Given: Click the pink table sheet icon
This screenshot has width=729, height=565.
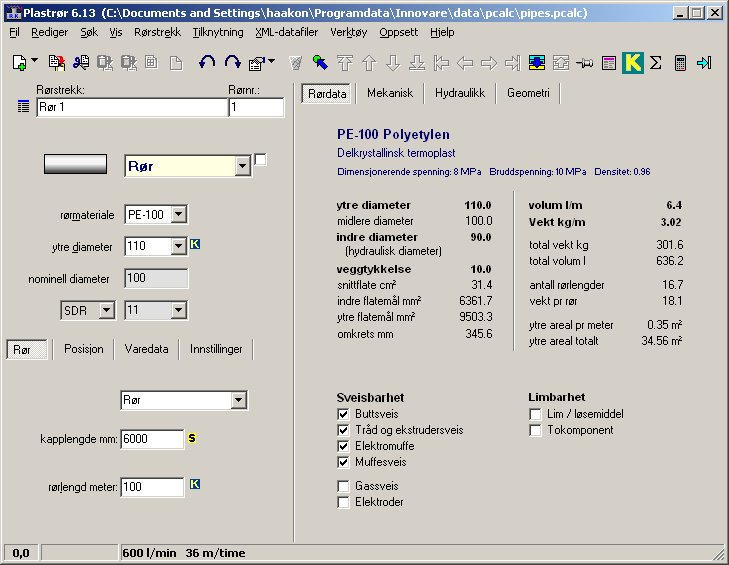Looking at the screenshot, I should tap(609, 63).
